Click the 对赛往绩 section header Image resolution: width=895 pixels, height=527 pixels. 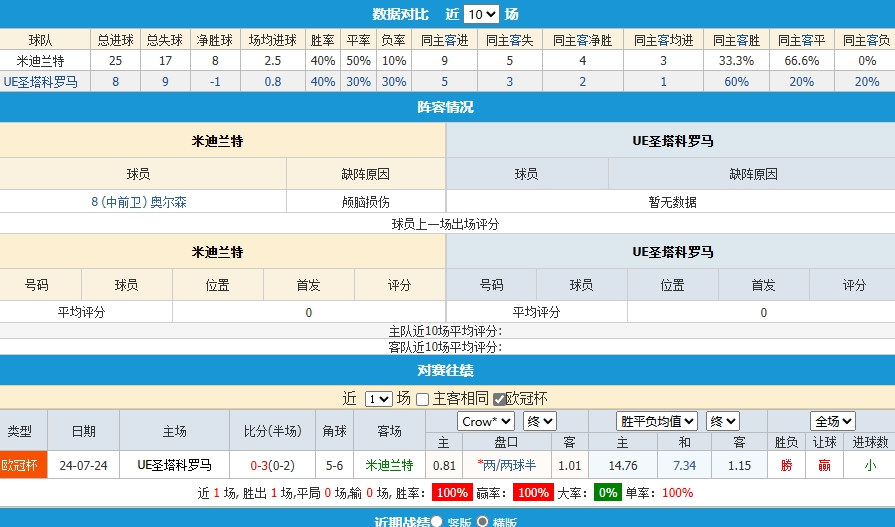click(446, 370)
